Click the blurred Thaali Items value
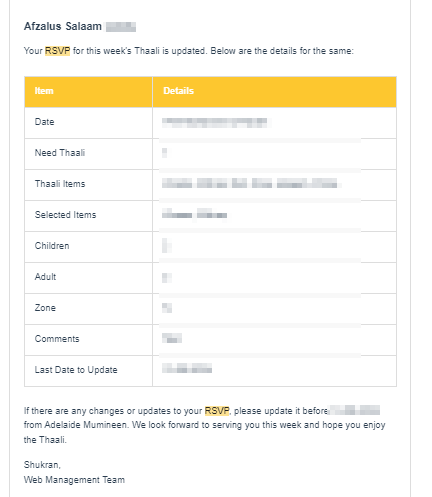432x497 pixels. (x=251, y=183)
